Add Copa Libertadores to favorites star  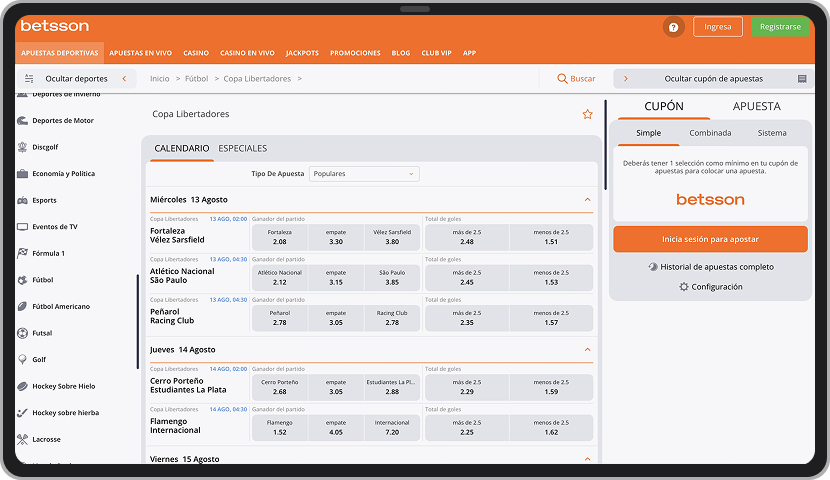[587, 114]
